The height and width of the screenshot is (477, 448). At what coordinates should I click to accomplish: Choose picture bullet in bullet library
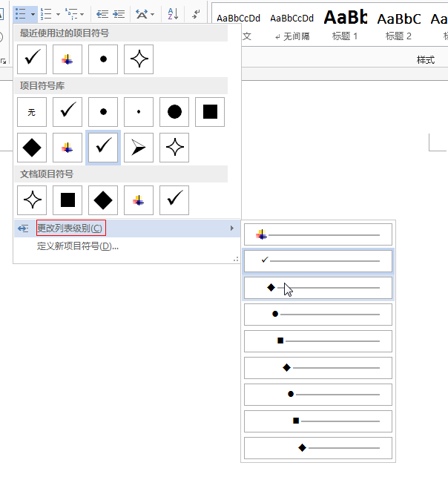[67, 148]
